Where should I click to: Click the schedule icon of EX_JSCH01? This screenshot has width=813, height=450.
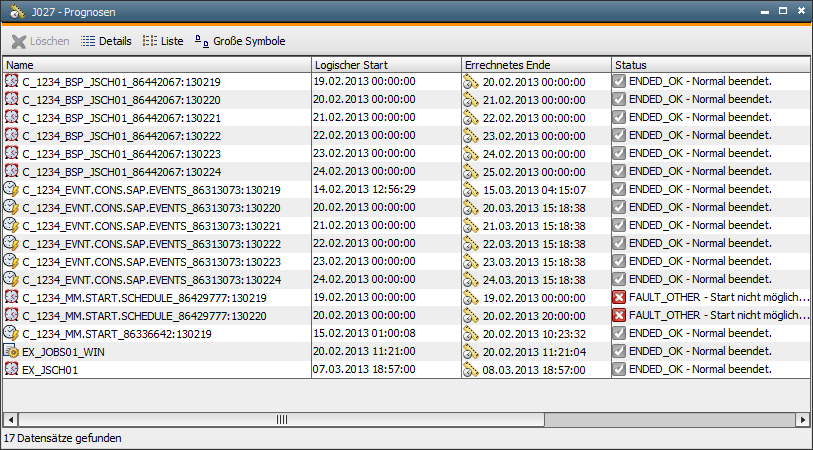pyautogui.click(x=11, y=370)
